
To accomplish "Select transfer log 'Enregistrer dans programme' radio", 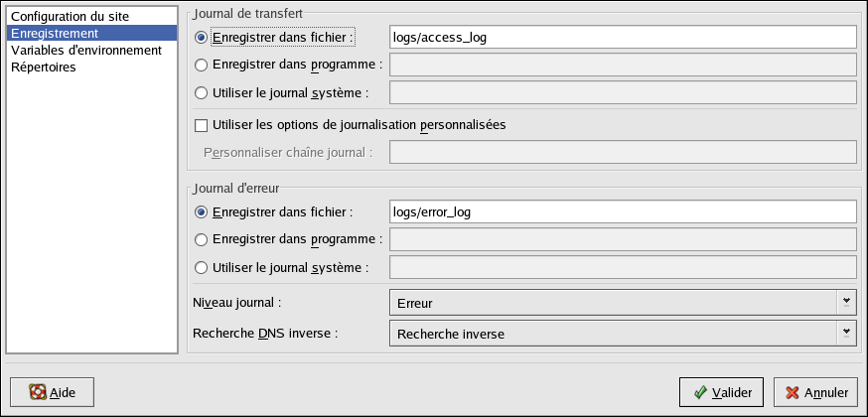I will pyautogui.click(x=202, y=65).
